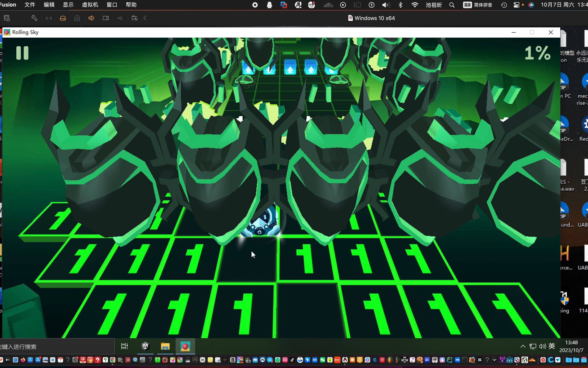Open the accessibility shortcuts menu bar icon
This screenshot has width=588, height=368.
[x=372, y=5]
